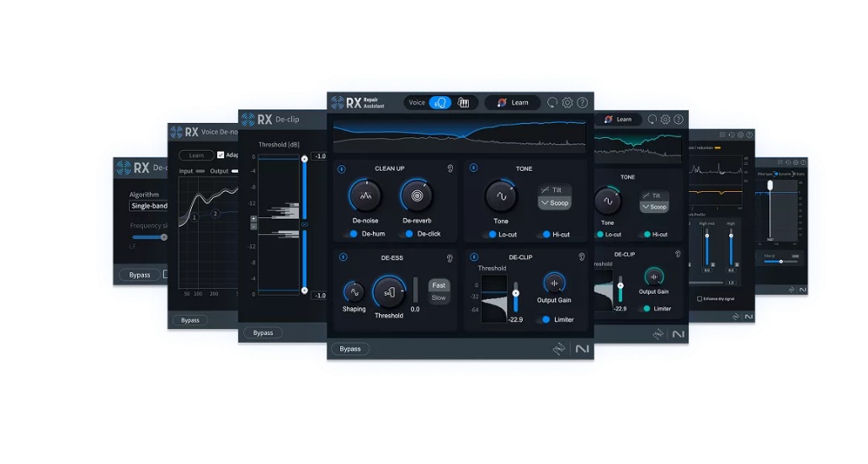The width and height of the screenshot is (868, 464).
Task: Open the Algorithm Single-band dropdown
Action: tap(148, 206)
